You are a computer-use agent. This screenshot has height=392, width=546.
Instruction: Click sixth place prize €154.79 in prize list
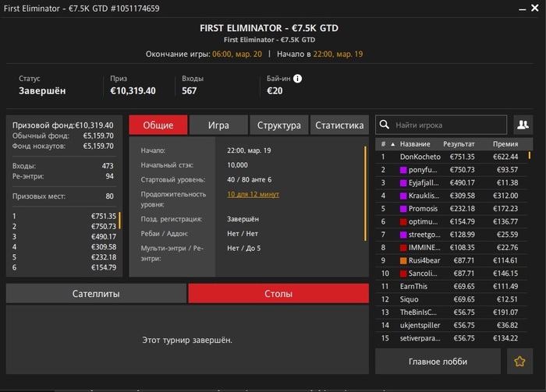pos(104,267)
